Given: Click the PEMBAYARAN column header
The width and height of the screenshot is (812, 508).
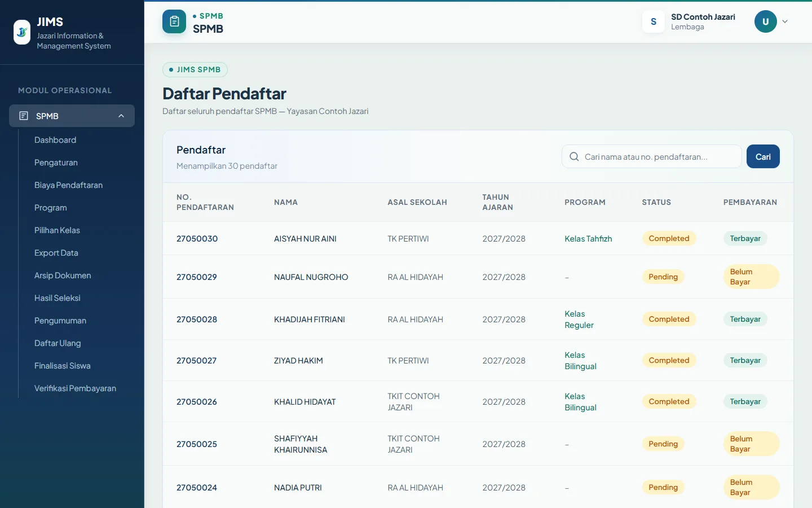Looking at the screenshot, I should [750, 202].
